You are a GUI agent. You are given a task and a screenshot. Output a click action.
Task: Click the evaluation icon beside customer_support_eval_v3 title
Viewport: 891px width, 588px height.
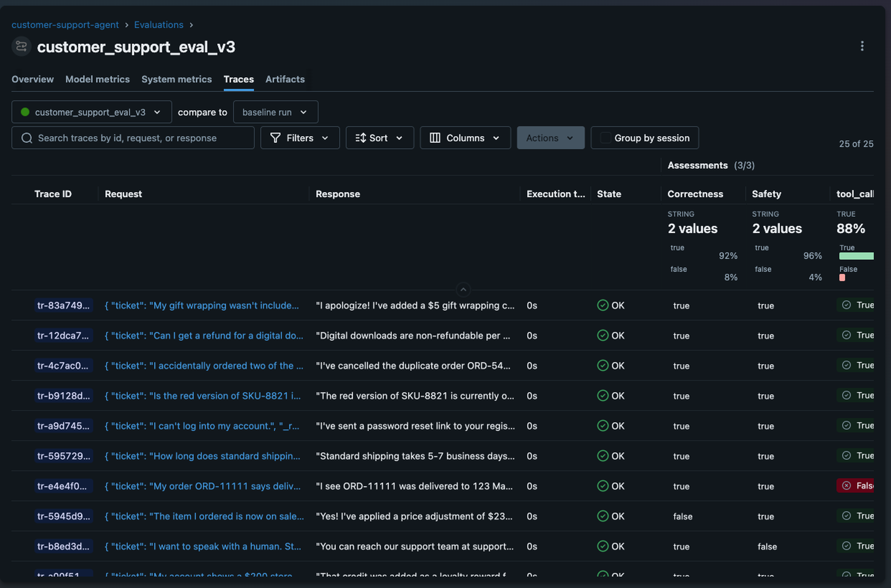[21, 46]
